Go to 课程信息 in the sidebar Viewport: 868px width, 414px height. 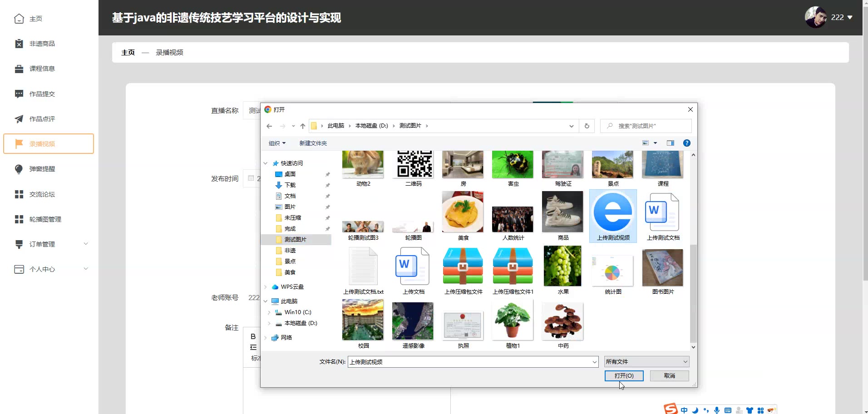42,69
